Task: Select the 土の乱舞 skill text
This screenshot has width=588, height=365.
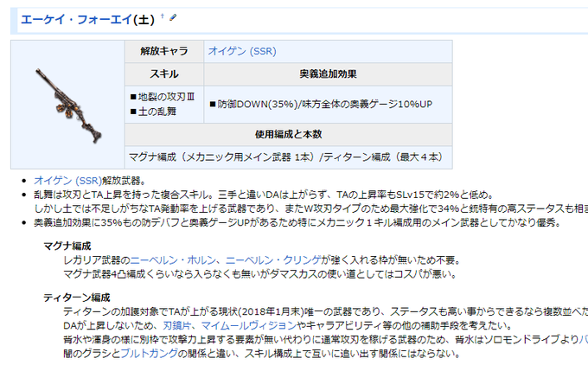Action: tap(157, 112)
